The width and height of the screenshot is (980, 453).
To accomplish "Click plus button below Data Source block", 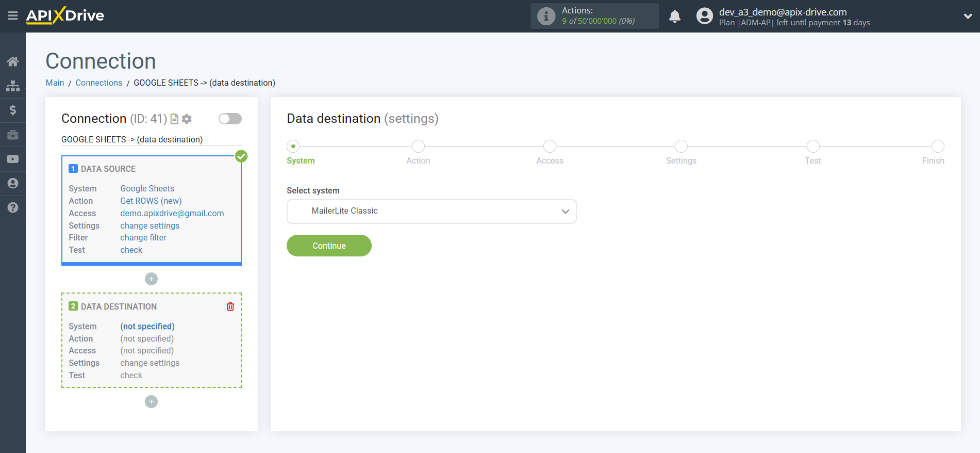I will [151, 279].
